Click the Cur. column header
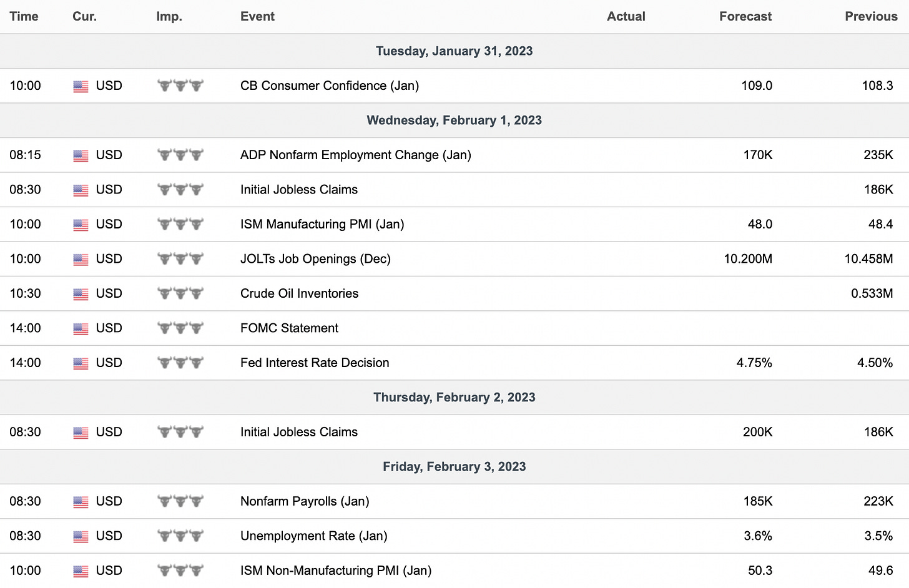The height and width of the screenshot is (588, 909). click(x=84, y=17)
